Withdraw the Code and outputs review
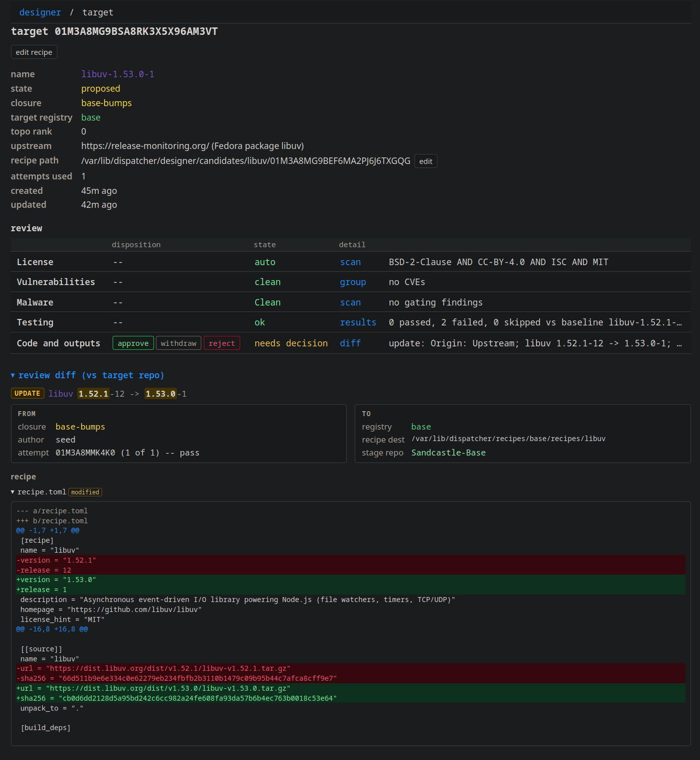 pyautogui.click(x=178, y=343)
